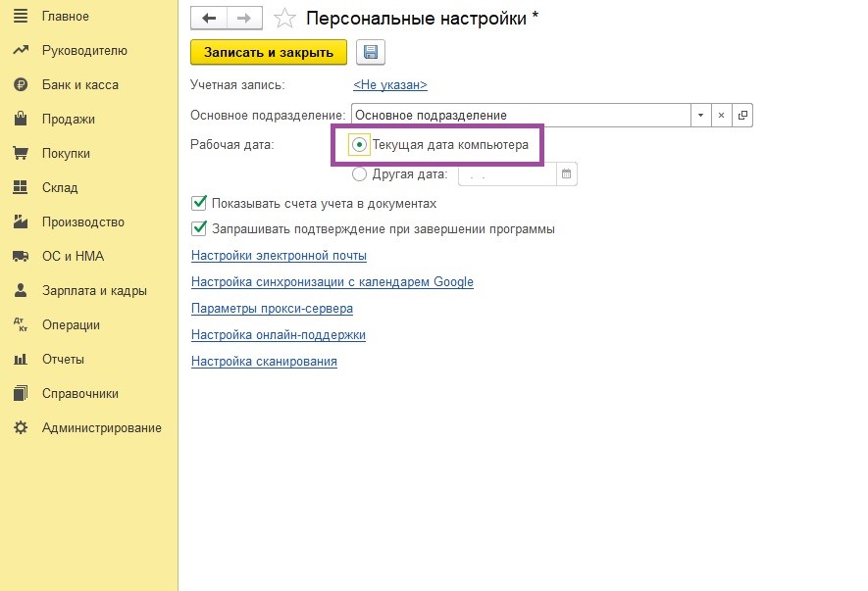
Task: Click the save floppy disk icon
Action: point(372,52)
